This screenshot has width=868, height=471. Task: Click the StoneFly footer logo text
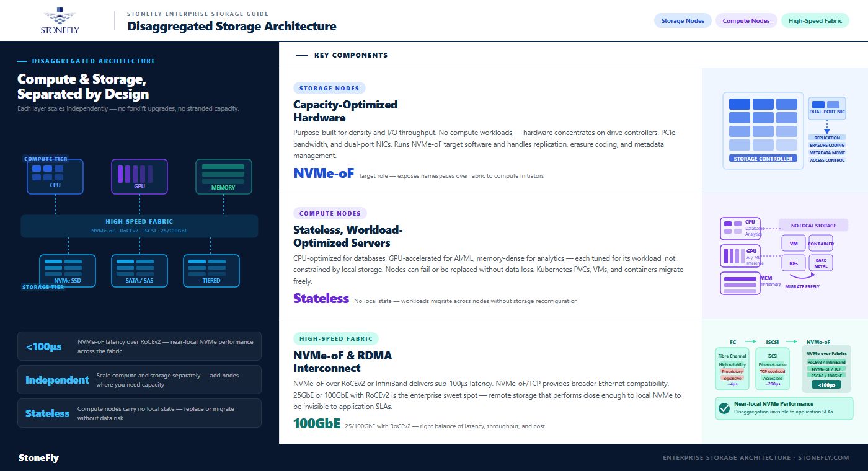click(x=38, y=458)
